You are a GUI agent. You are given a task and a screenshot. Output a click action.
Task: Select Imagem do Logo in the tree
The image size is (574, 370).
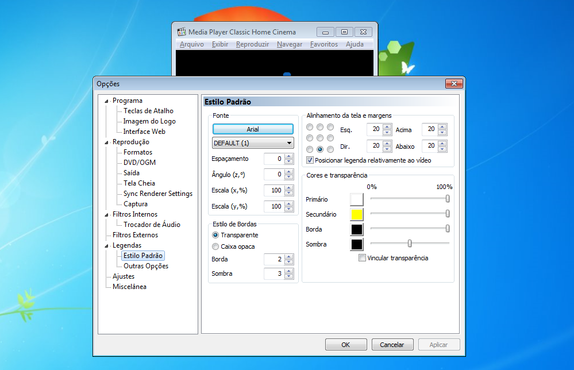coord(149,121)
